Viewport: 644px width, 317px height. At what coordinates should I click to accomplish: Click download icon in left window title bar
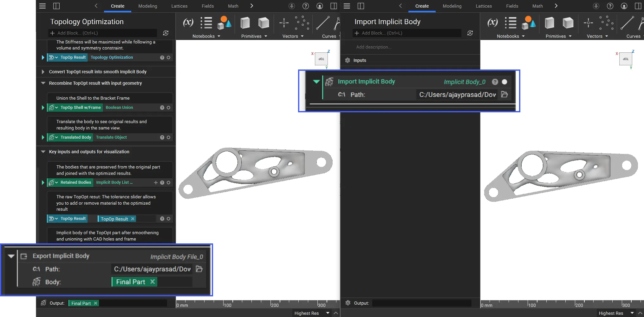point(292,6)
